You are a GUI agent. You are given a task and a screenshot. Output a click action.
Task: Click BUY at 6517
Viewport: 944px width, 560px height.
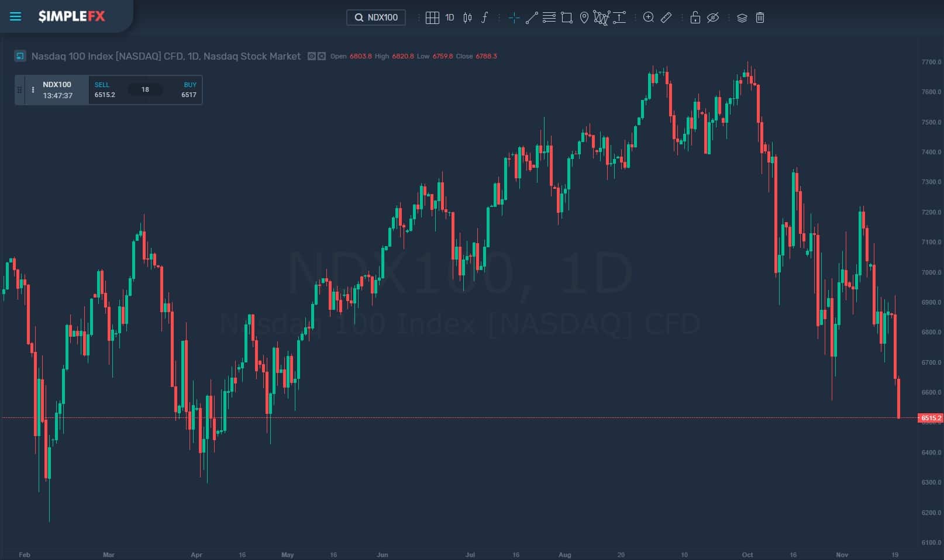(x=188, y=90)
